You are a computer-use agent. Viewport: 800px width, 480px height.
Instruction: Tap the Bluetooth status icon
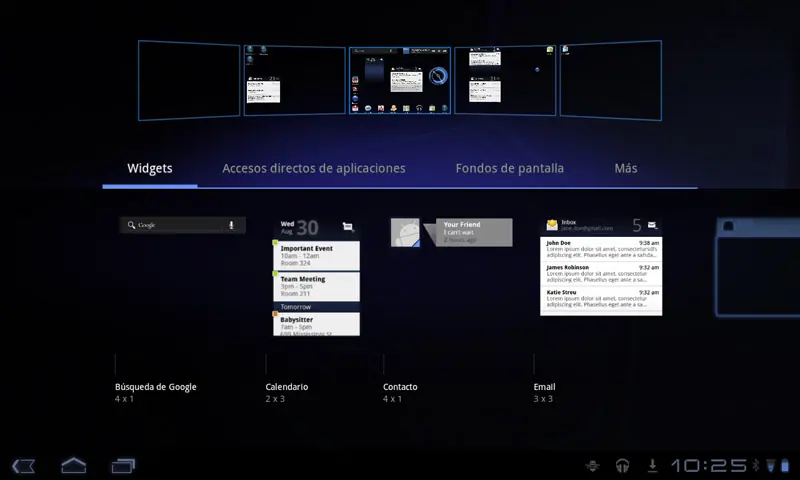[756, 465]
